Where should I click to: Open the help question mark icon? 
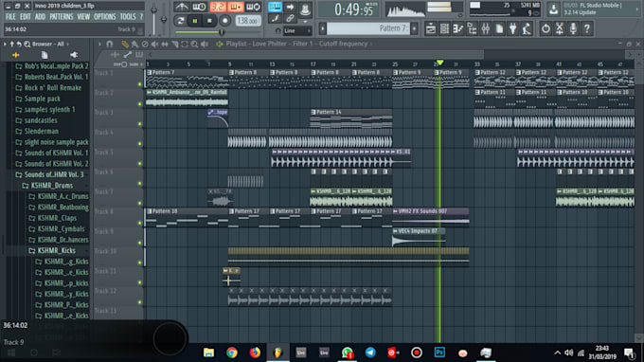[x=587, y=28]
